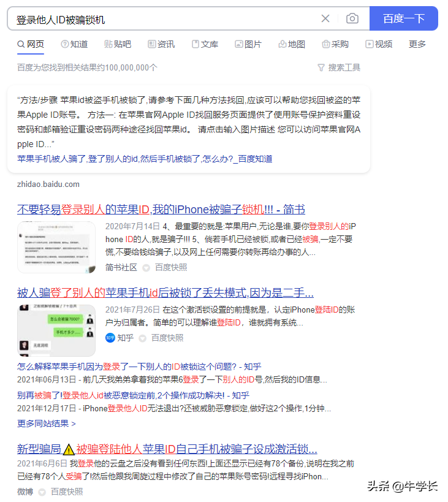448x502 pixels.
Task: Open the 地图 tab
Action: pos(292,44)
